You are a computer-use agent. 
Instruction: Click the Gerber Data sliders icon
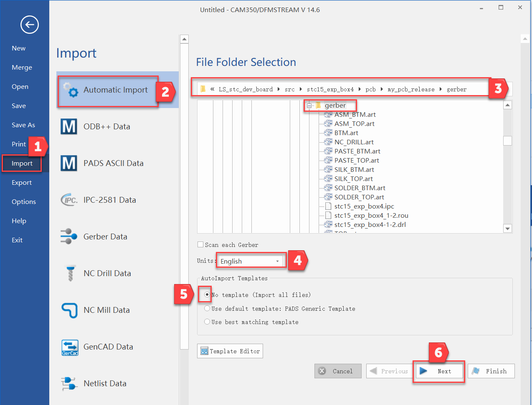(x=69, y=236)
